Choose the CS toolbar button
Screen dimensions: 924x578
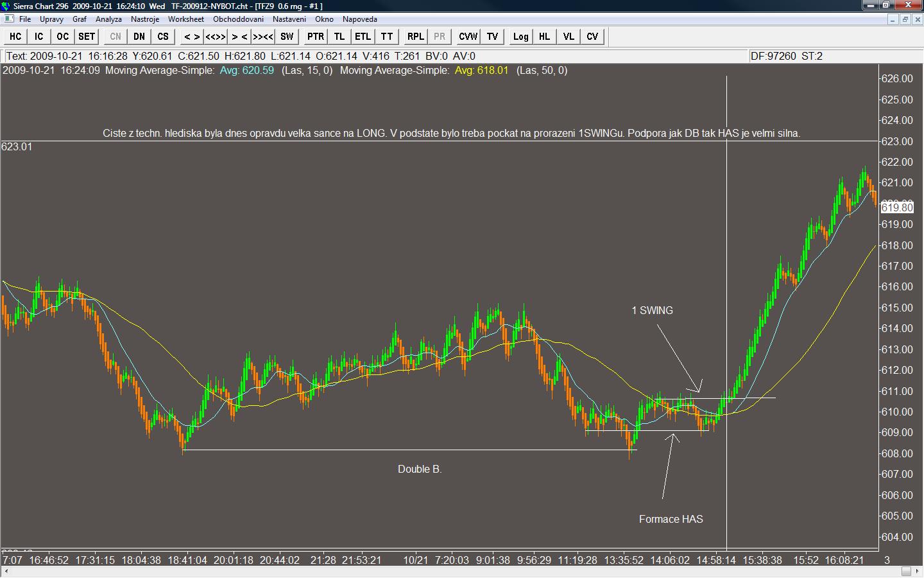tap(163, 37)
